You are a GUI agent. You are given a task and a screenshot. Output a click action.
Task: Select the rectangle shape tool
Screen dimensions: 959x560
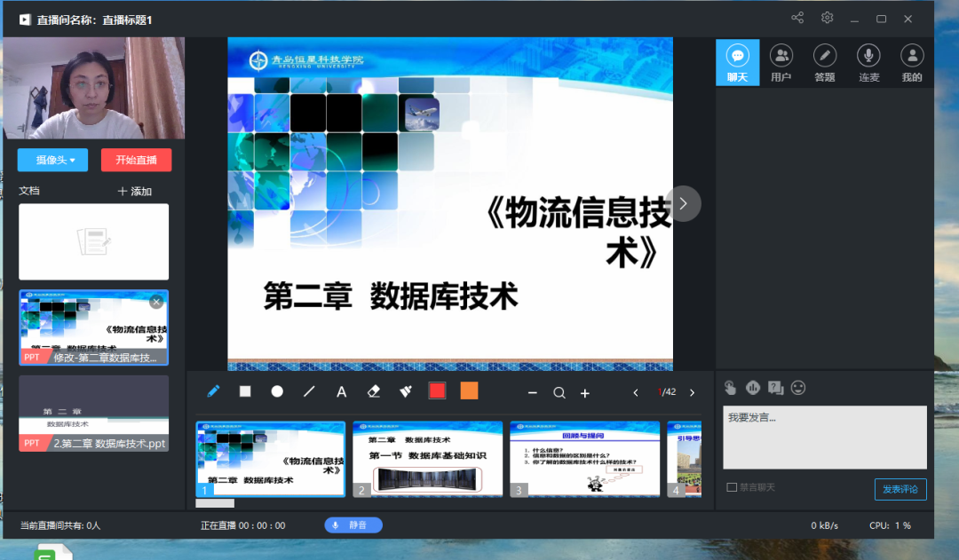(245, 391)
